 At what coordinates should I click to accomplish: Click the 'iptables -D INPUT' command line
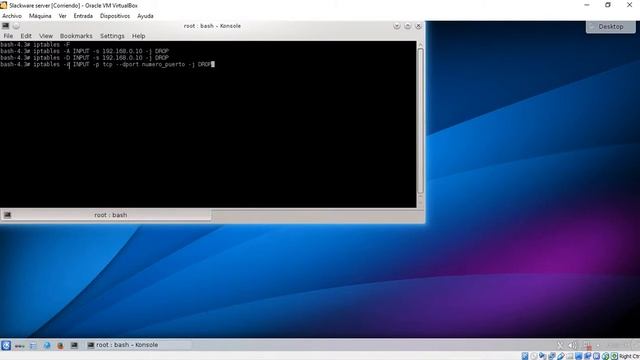point(84,58)
